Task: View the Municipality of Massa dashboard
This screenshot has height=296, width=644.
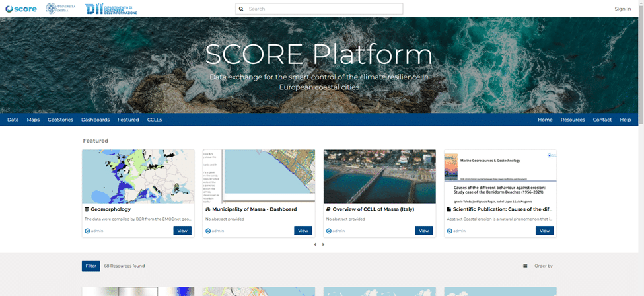Action: click(303, 231)
